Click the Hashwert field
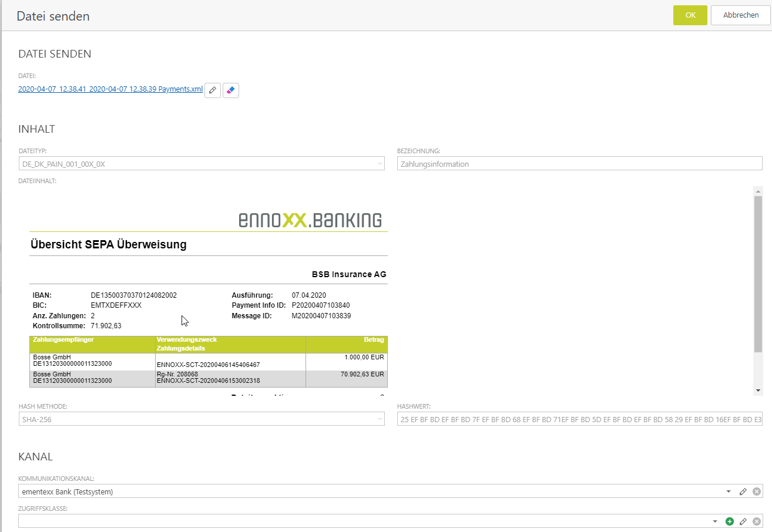This screenshot has width=772, height=532. 579,420
